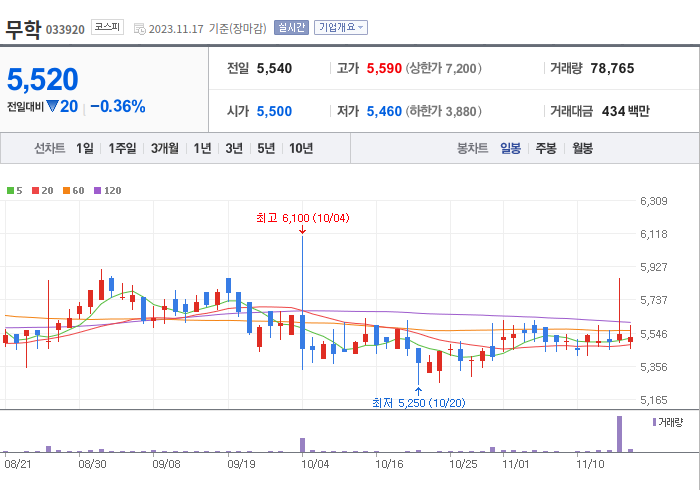Screen dimensions: 700x490
Task: Click the 상한가 7,200 text
Action: [443, 68]
